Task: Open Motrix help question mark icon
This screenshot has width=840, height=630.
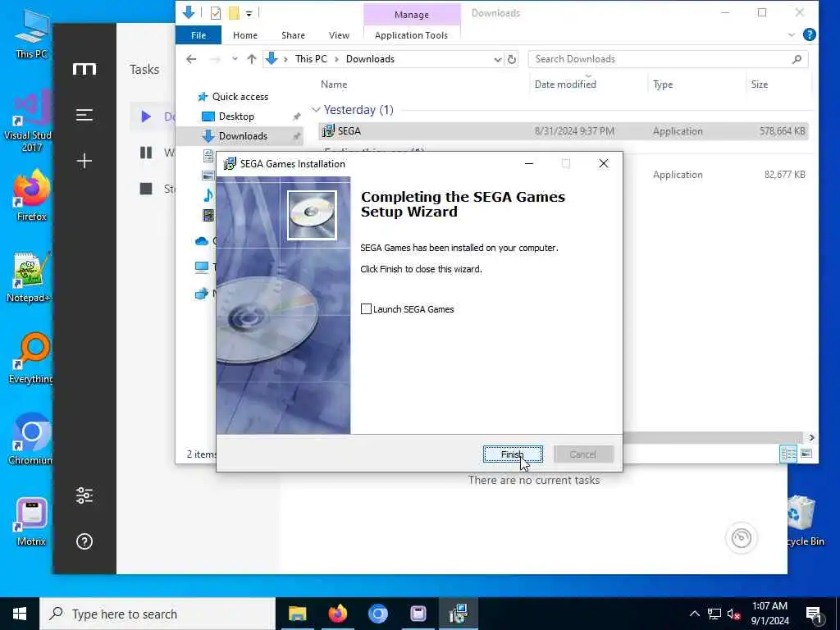Action: click(84, 541)
